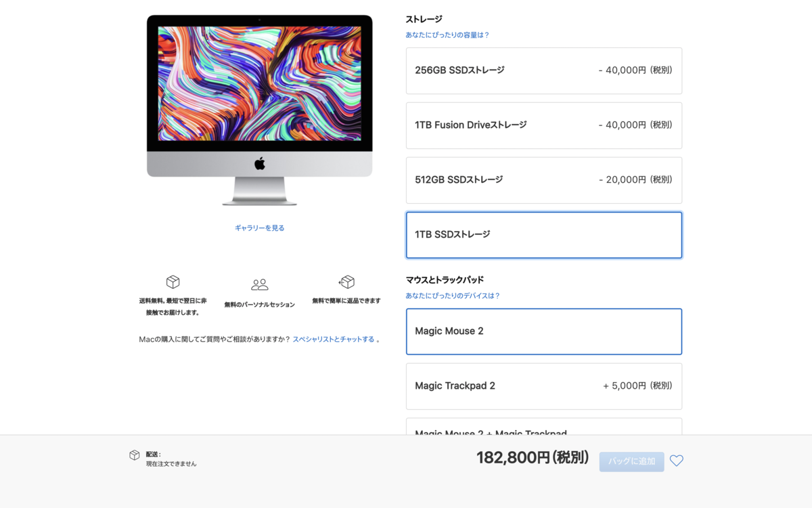The height and width of the screenshot is (508, 812).
Task: Select the Magic Trackpad 2 option
Action: tap(544, 386)
